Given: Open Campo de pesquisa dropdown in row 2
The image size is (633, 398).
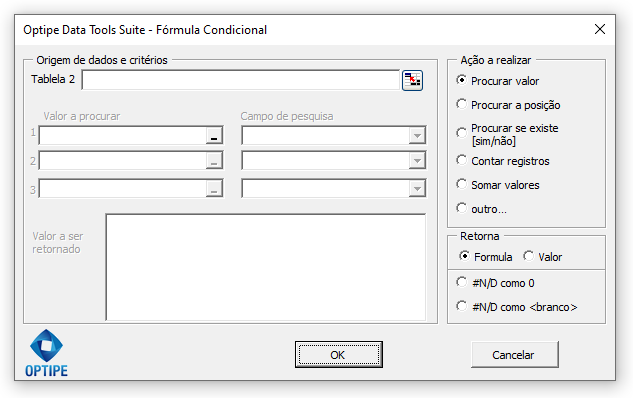Looking at the screenshot, I should [417, 161].
